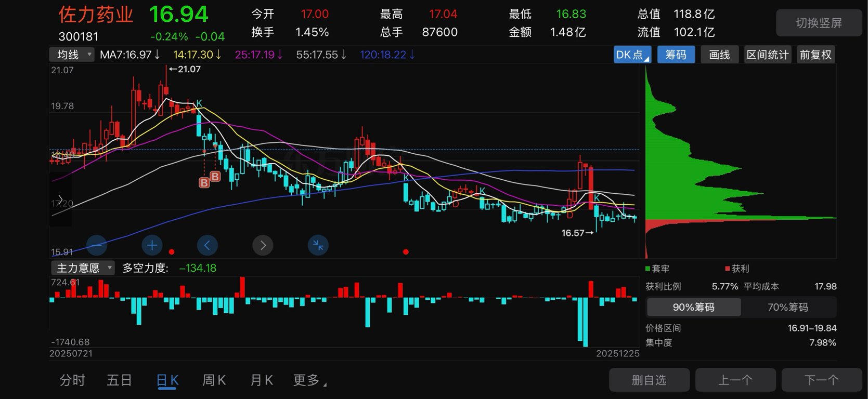Move chart right with the forward arrow icon
The image size is (868, 399).
(263, 245)
